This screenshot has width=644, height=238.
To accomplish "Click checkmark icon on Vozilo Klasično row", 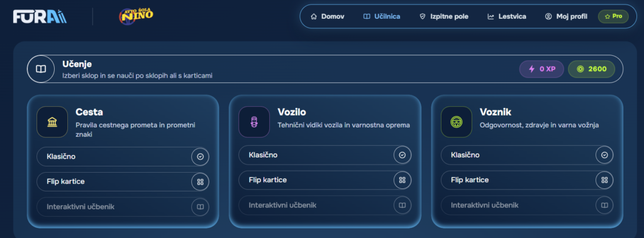I will pyautogui.click(x=402, y=154).
